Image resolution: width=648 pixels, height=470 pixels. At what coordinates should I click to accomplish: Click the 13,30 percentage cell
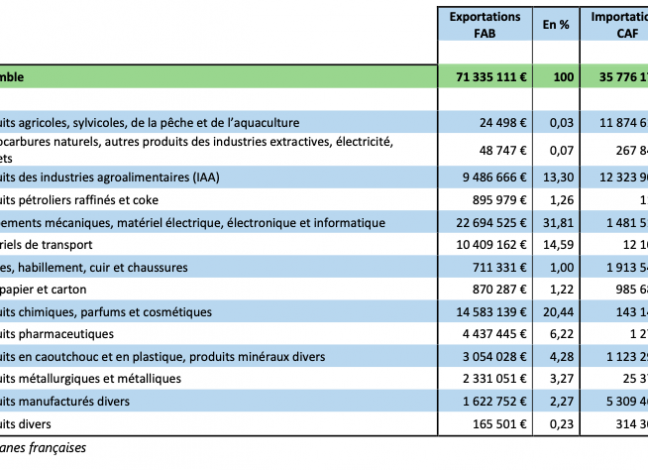point(558,177)
